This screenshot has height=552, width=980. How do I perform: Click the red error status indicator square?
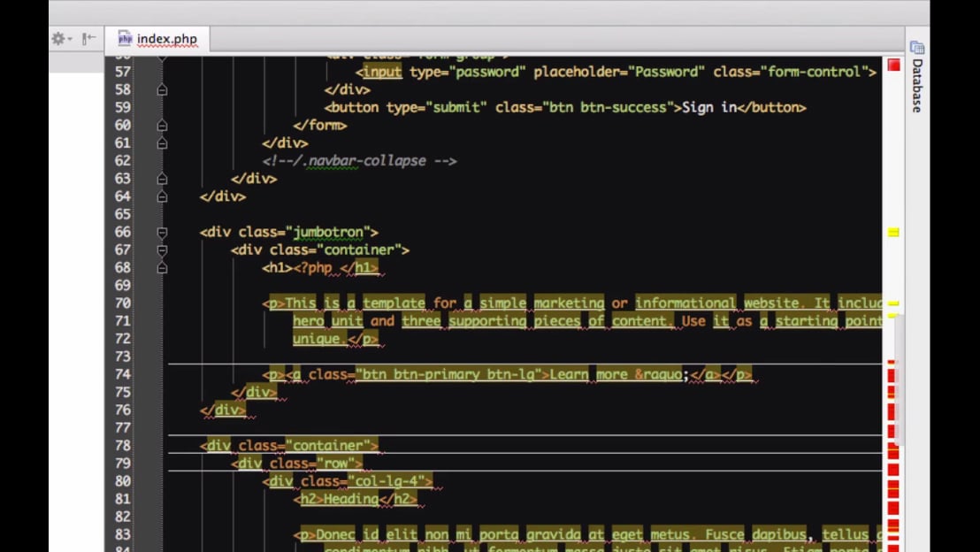[x=893, y=65]
